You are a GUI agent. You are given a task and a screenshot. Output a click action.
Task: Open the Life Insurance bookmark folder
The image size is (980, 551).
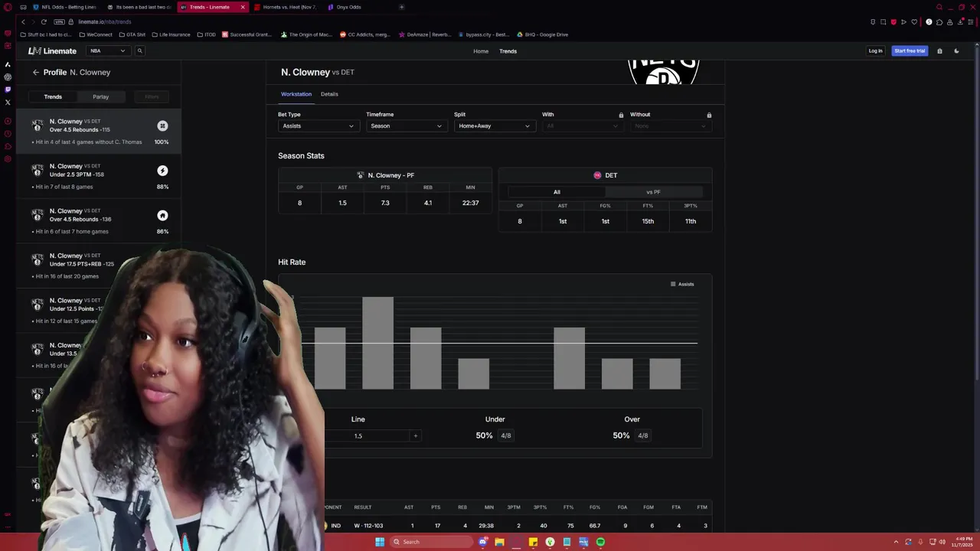[171, 34]
